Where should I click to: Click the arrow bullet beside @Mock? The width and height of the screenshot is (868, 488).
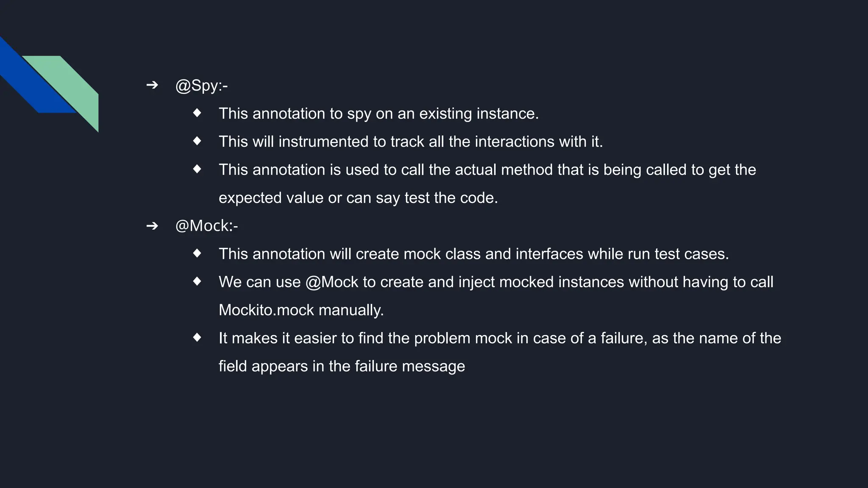(152, 226)
